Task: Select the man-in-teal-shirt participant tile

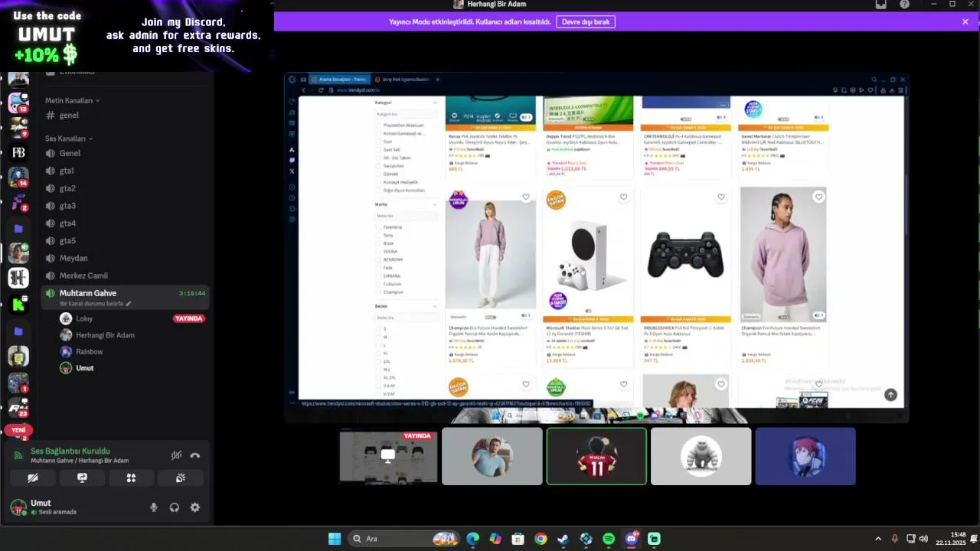Action: pyautogui.click(x=492, y=456)
